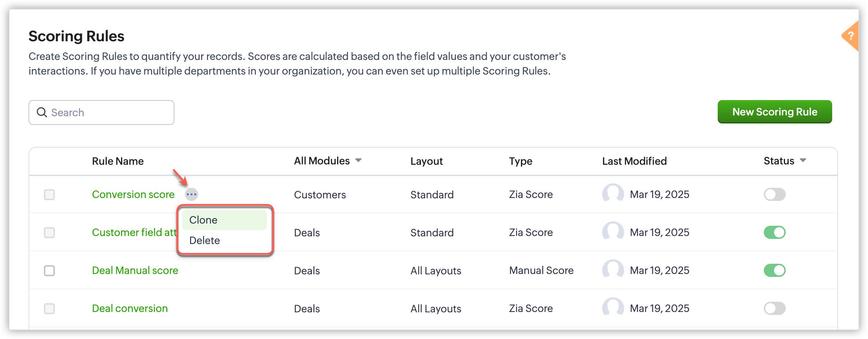Choose Delete from the context menu
Screen dimensions: 868x339
point(224,240)
